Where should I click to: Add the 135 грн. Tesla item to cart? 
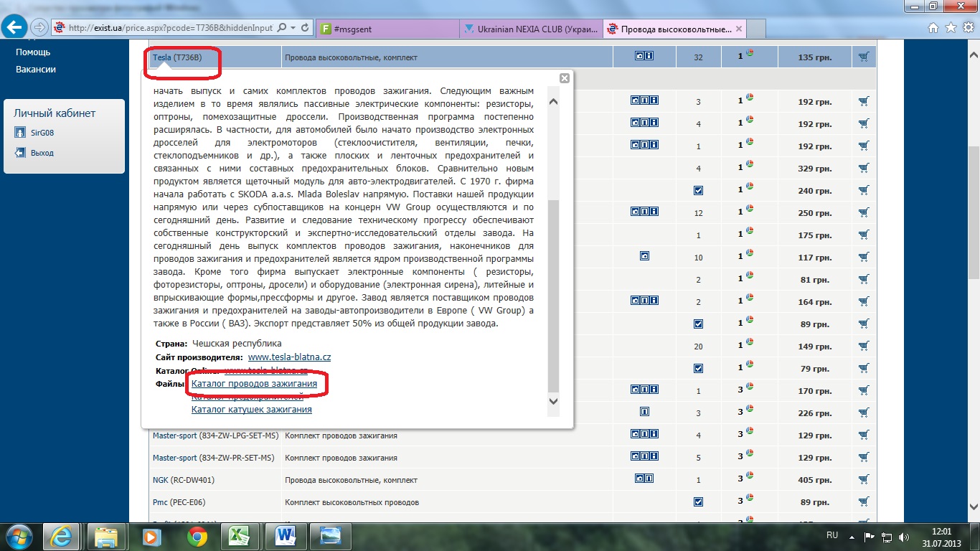pos(863,57)
